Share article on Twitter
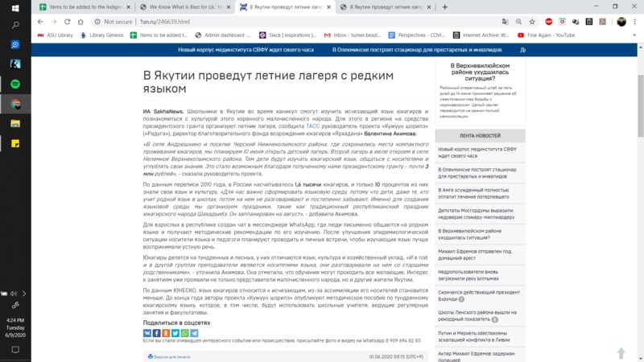The height and width of the screenshot is (362, 644). (x=175, y=333)
